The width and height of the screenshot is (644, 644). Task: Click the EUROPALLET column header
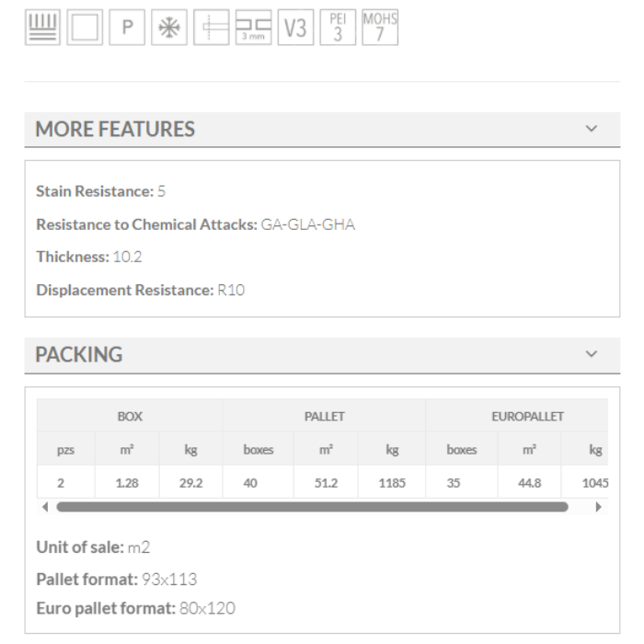coord(527,417)
